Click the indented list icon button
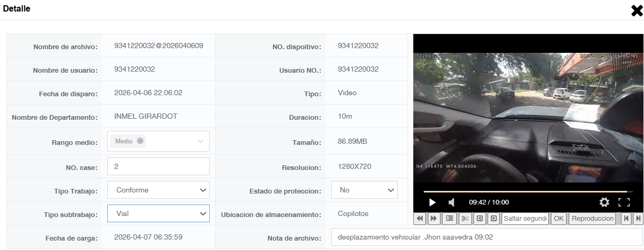 point(449,218)
